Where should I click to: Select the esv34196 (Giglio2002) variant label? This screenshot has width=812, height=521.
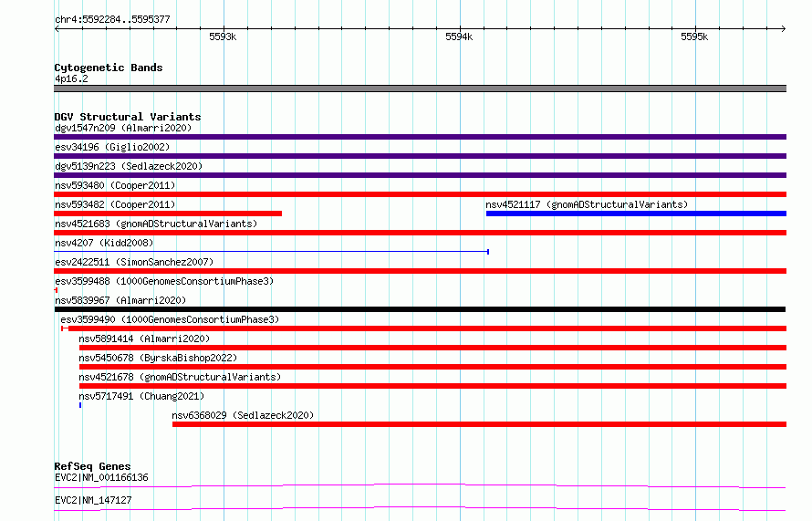pyautogui.click(x=112, y=147)
